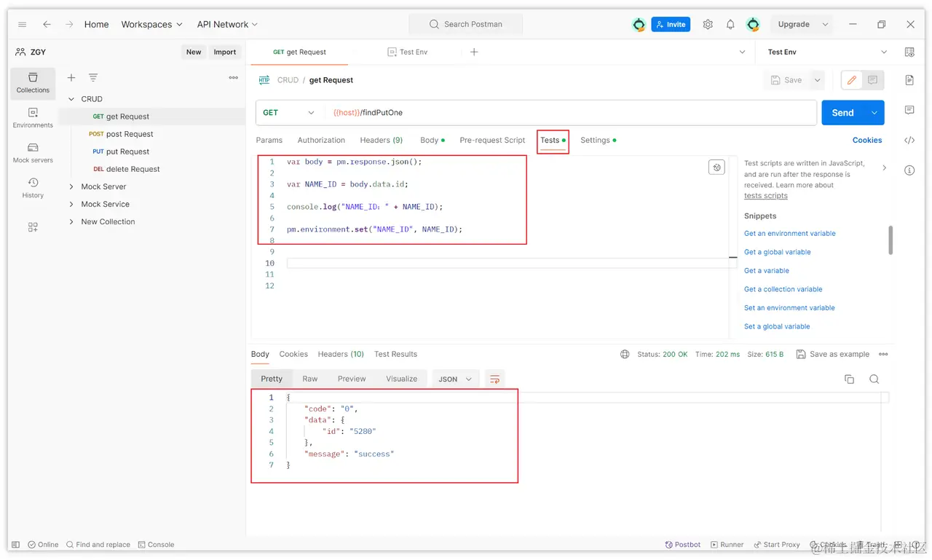Switch to the Pre-request Script tab
The image size is (932, 560).
(492, 140)
